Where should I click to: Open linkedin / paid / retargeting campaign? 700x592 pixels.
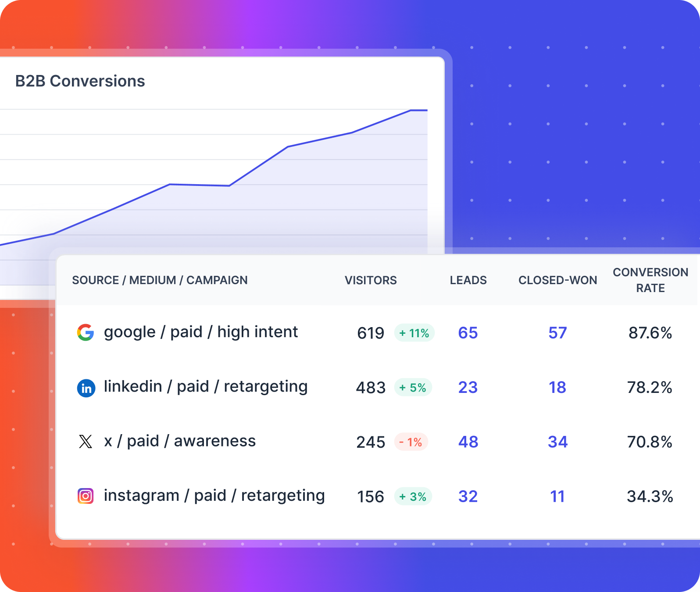coord(205,387)
